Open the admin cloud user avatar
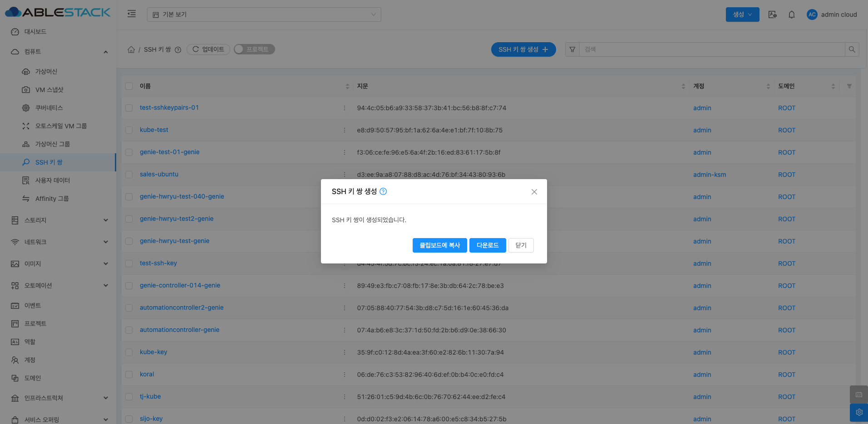Image resolution: width=868 pixels, height=424 pixels. click(x=812, y=15)
